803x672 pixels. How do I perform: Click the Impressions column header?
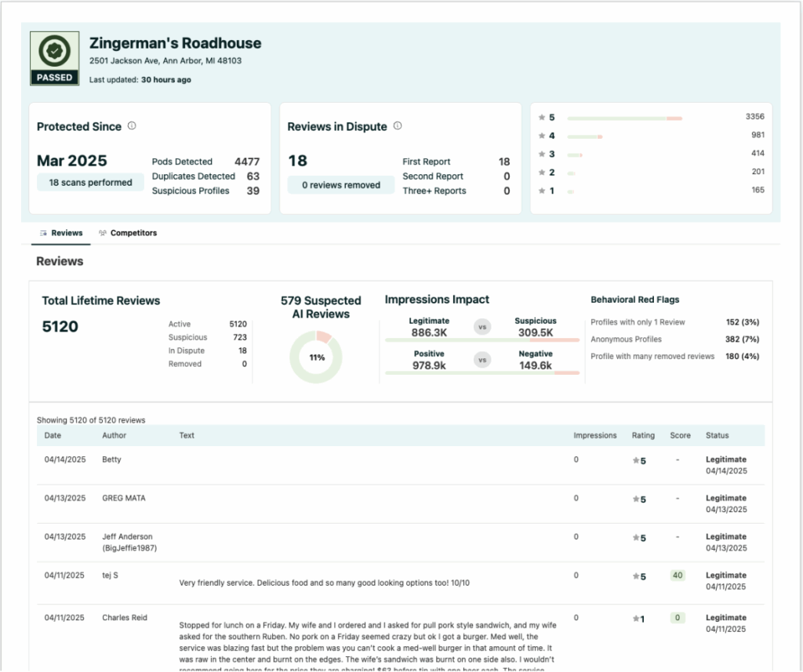click(595, 435)
